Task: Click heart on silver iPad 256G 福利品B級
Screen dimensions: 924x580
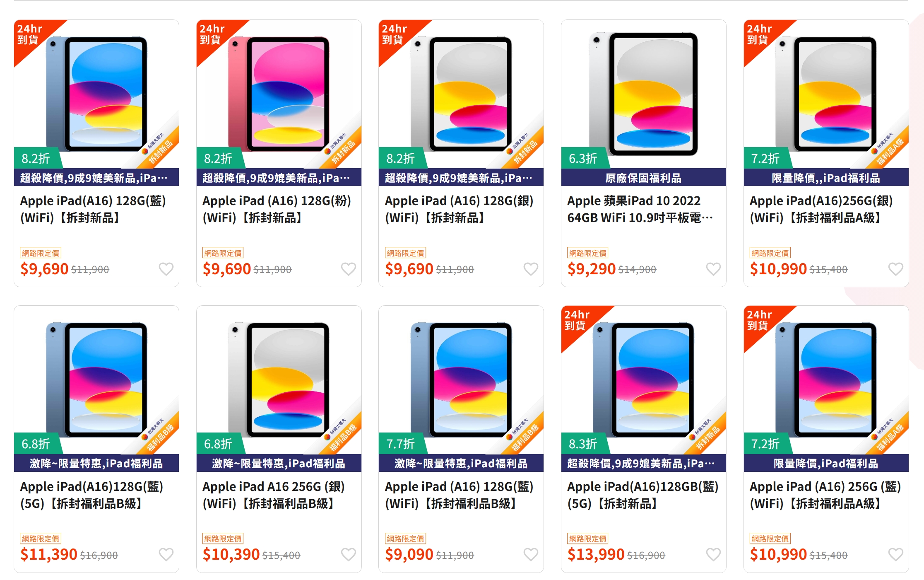Action: coord(348,554)
